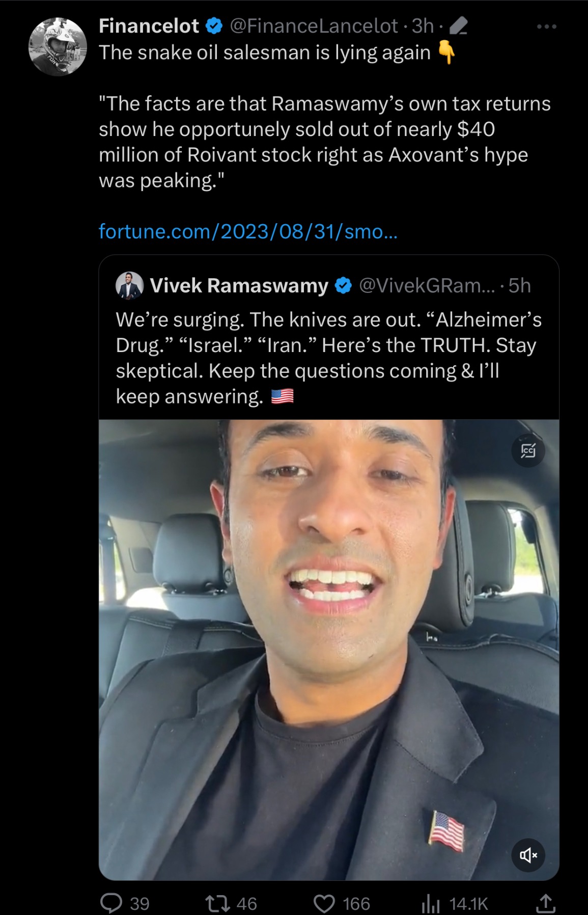Play the quoted video of the man in the car

pos(329,650)
